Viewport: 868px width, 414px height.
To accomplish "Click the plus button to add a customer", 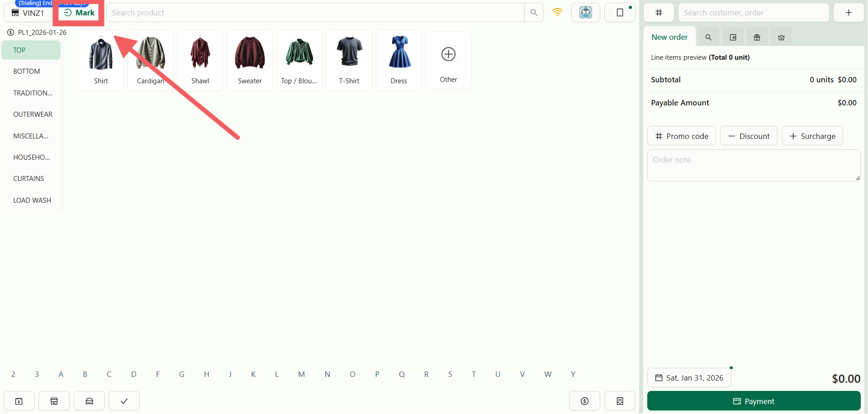I will 849,13.
